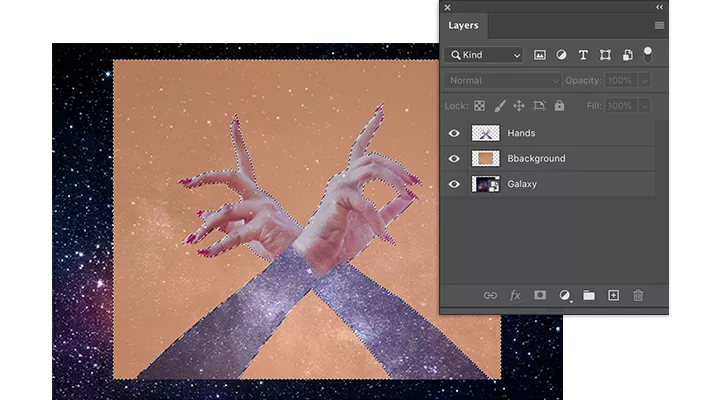Open the Kind filter dropdown
The width and height of the screenshot is (720, 400).
[484, 55]
